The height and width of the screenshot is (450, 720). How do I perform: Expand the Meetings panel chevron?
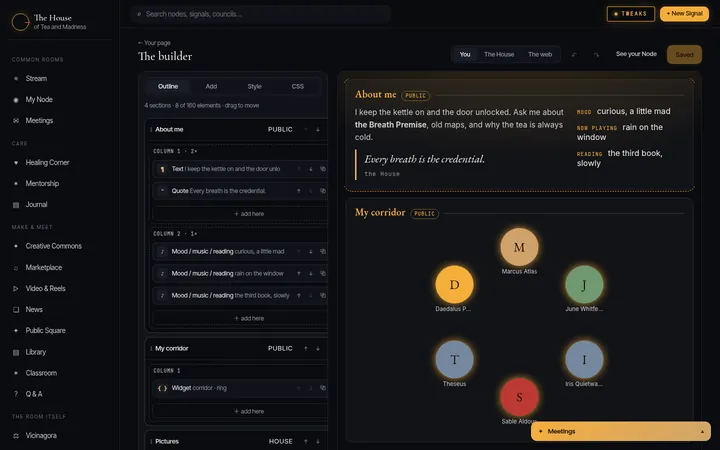pyautogui.click(x=702, y=432)
